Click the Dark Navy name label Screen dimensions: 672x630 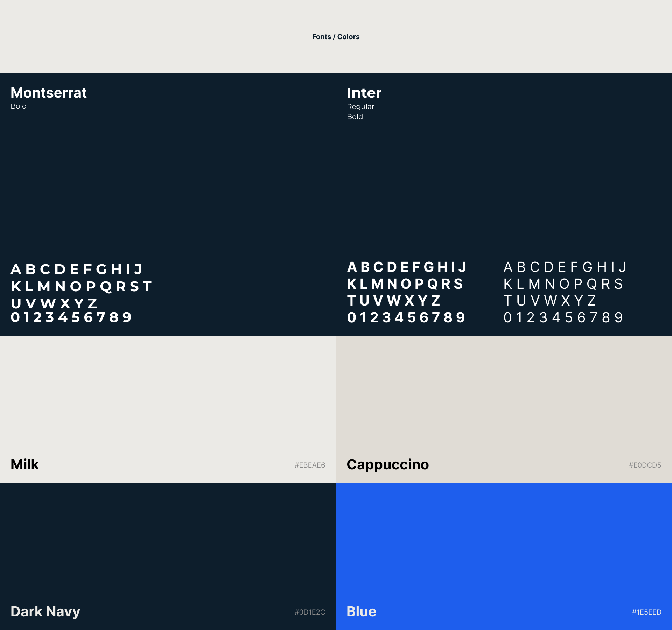pos(45,611)
